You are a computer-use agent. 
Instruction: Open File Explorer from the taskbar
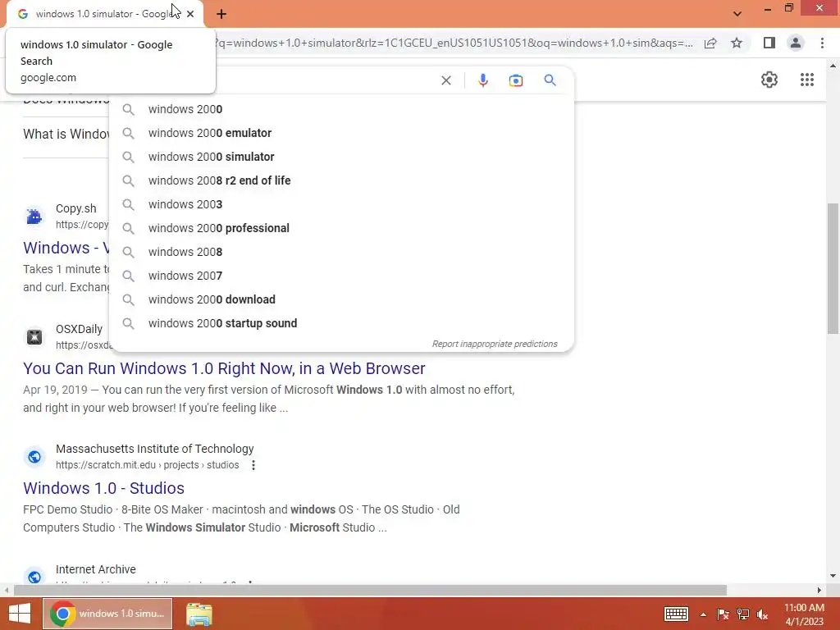(199, 614)
